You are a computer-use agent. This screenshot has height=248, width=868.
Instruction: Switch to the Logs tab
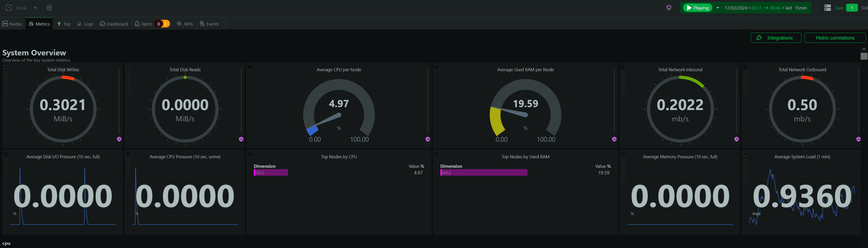(x=85, y=24)
